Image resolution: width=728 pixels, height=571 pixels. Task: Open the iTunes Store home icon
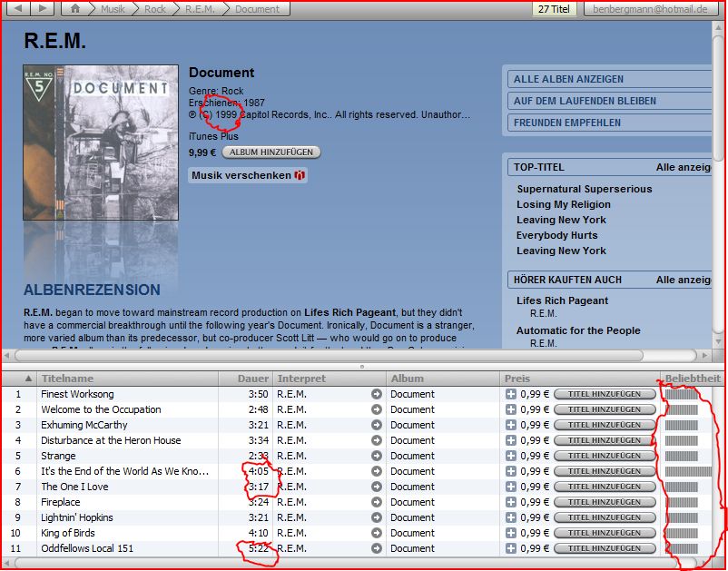coord(74,8)
